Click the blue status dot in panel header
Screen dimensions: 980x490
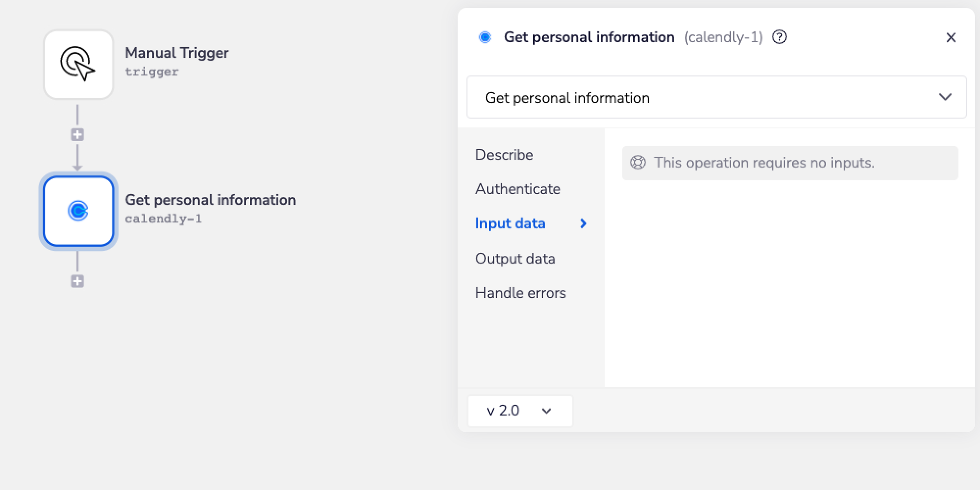485,37
